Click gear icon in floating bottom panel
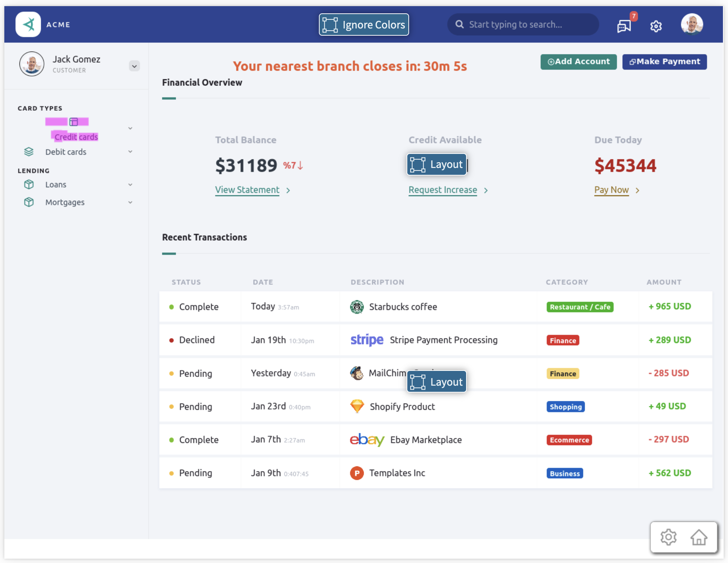The image size is (728, 563). [x=668, y=537]
